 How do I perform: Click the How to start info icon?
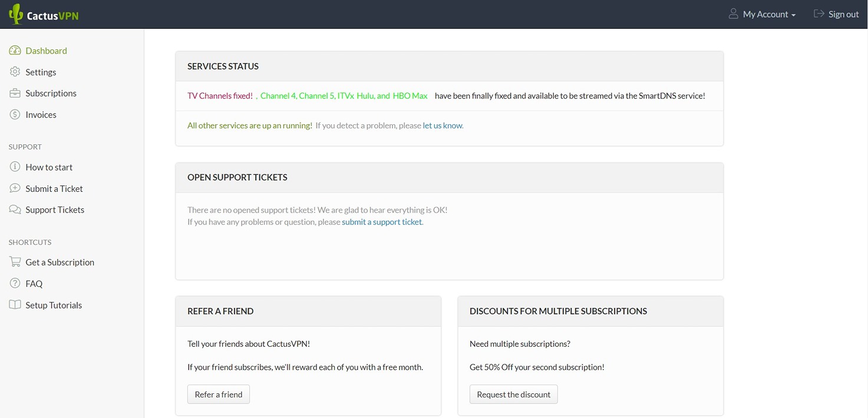coord(14,167)
